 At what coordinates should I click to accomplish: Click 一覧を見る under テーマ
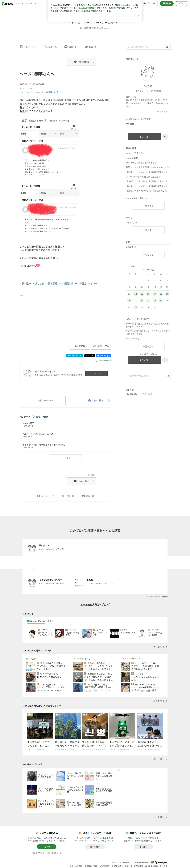click(x=148, y=230)
